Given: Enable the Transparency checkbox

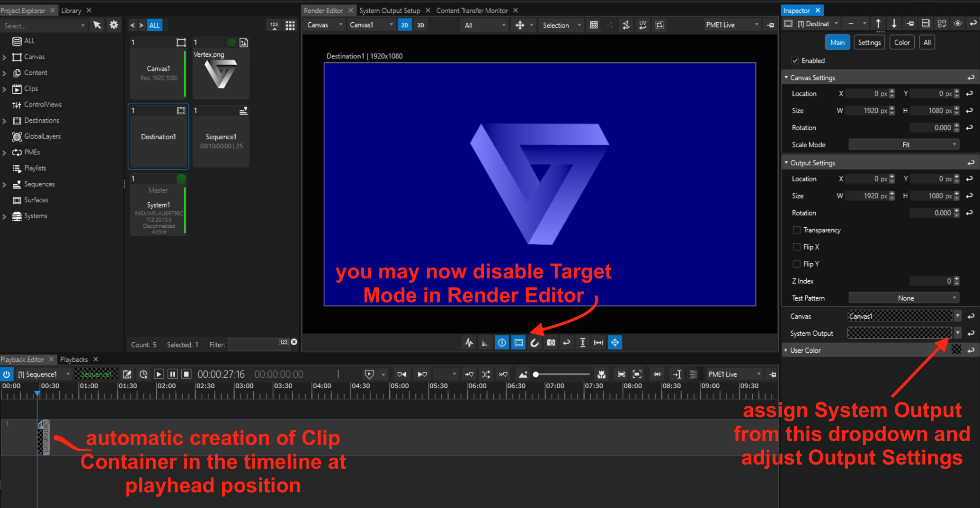Looking at the screenshot, I should pos(797,230).
